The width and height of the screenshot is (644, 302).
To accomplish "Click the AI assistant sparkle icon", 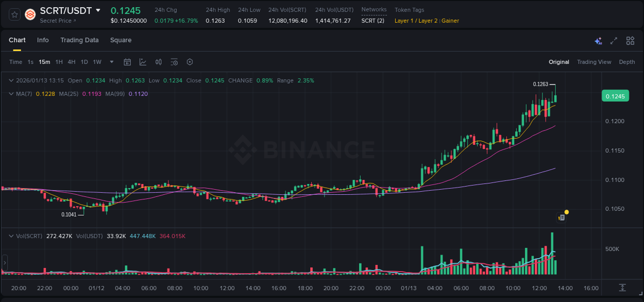I will coord(598,40).
